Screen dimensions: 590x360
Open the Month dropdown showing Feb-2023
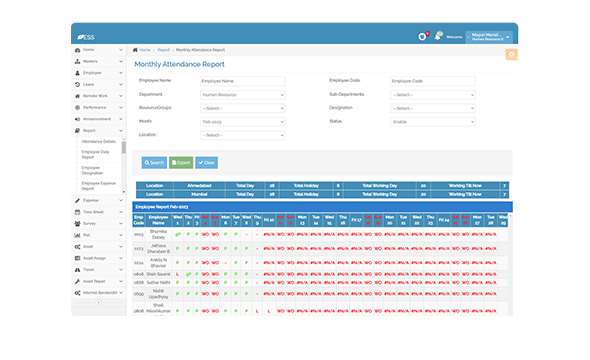(x=242, y=122)
